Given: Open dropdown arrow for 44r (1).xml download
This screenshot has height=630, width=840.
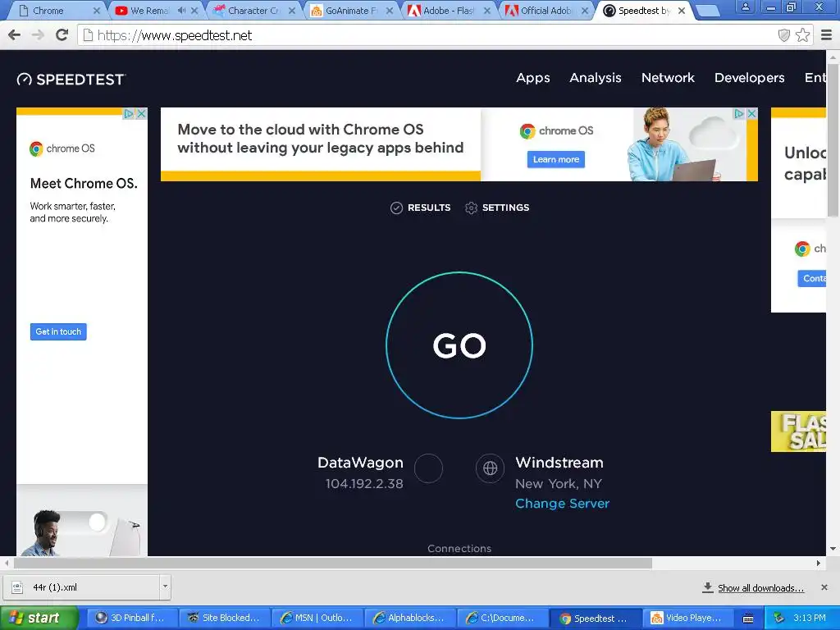Looking at the screenshot, I should tap(165, 587).
